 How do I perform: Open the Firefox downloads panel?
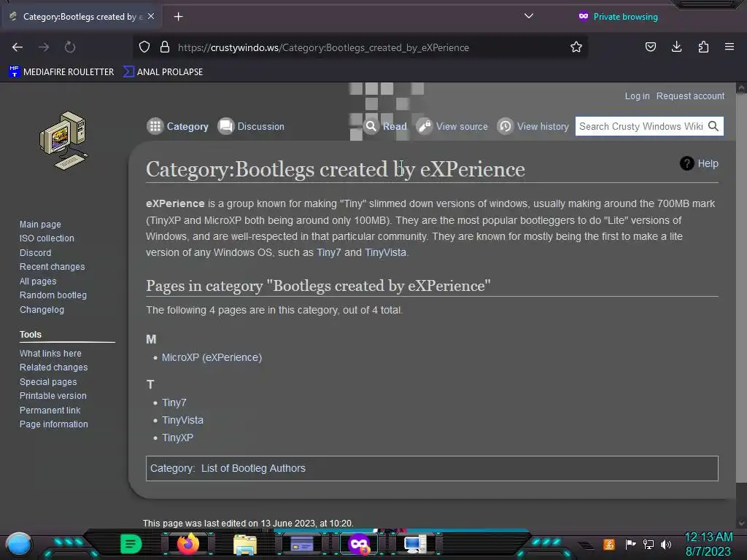676,47
